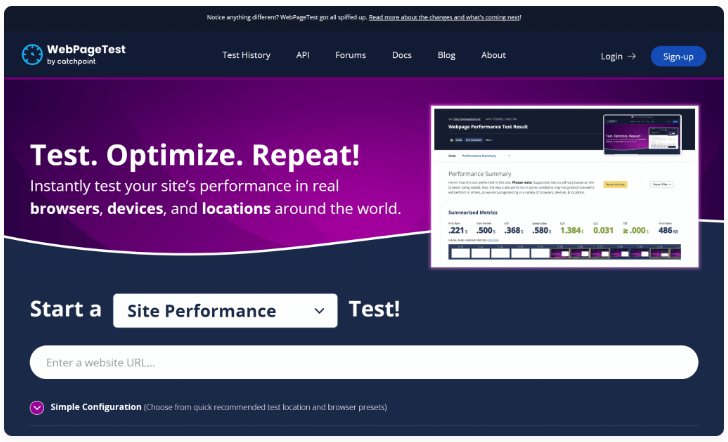Click the 'Test. Optimize. Repeat!' headline
Screen dimensions: 728x442
(x=195, y=155)
